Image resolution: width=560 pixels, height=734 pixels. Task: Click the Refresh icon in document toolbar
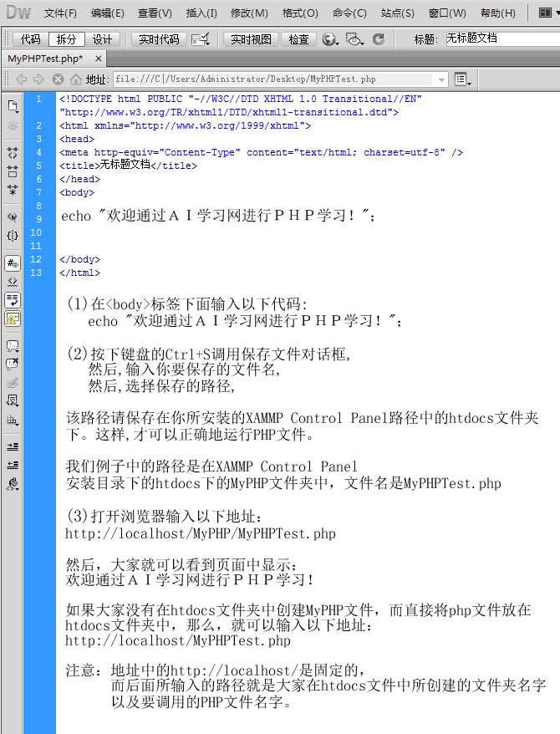point(379,39)
